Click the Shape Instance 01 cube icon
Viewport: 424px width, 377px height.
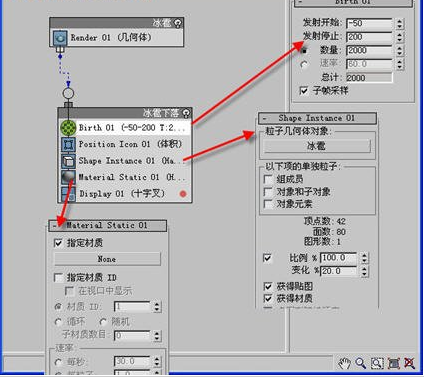[x=68, y=161]
